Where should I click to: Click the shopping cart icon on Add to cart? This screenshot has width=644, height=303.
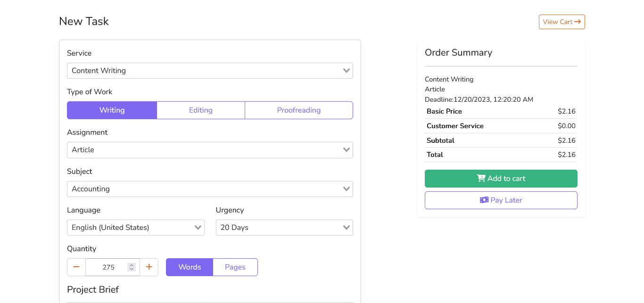pos(481,179)
